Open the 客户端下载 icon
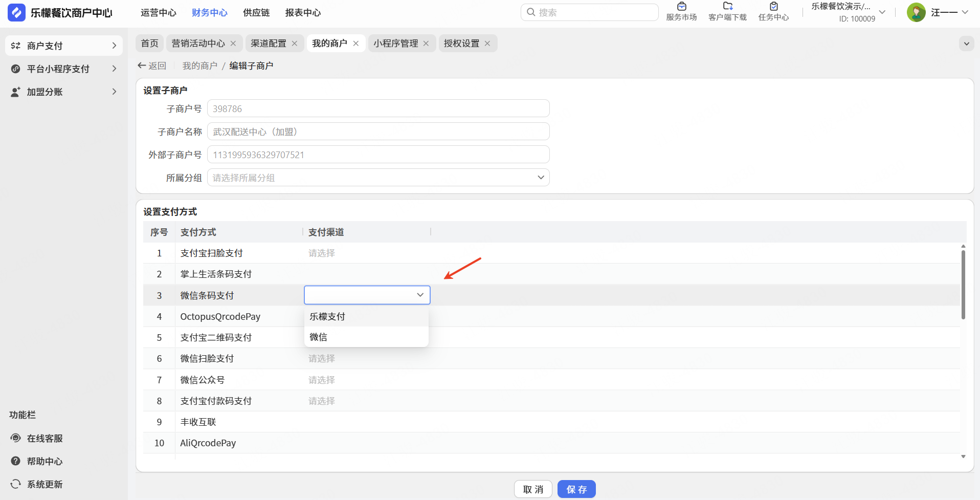The image size is (980, 500). [727, 6]
